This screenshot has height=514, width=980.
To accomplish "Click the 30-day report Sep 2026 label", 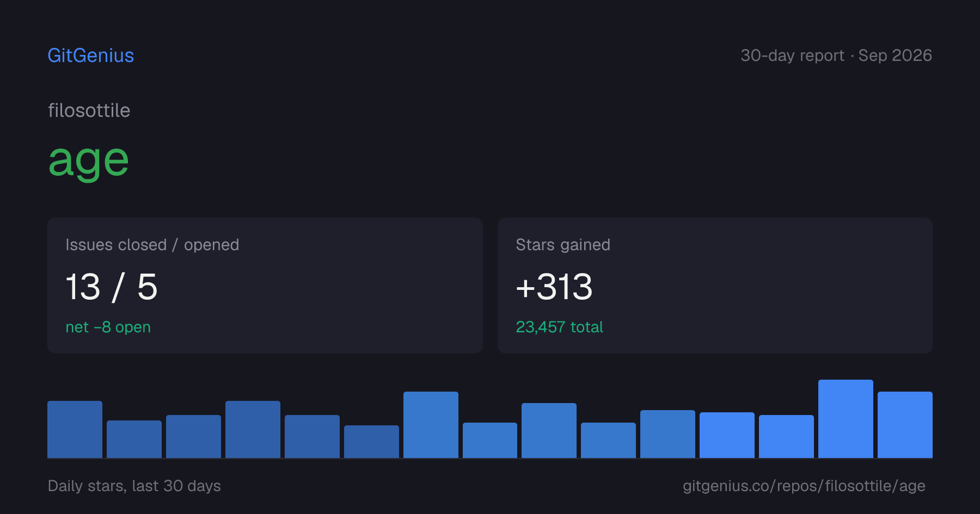I will point(836,55).
